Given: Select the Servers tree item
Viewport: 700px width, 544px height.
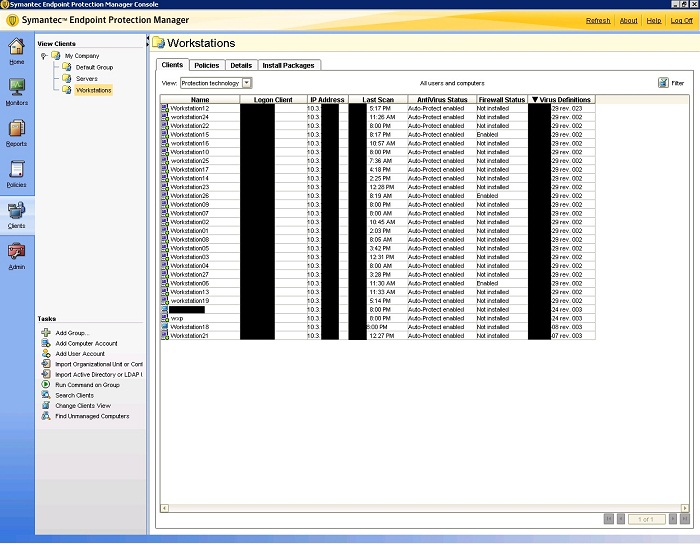Looking at the screenshot, I should [87, 79].
